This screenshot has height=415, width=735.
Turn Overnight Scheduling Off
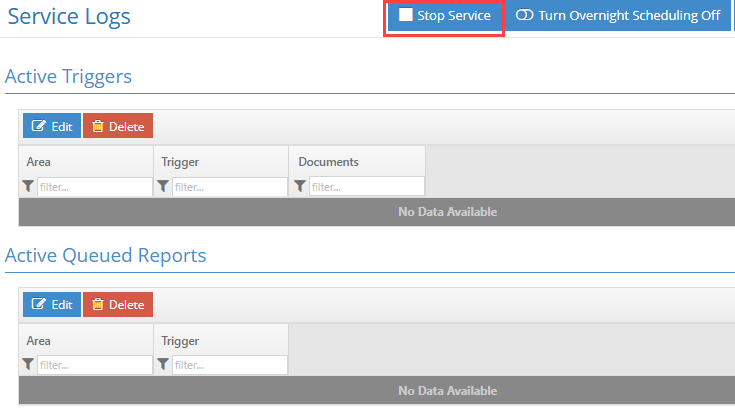tap(618, 16)
